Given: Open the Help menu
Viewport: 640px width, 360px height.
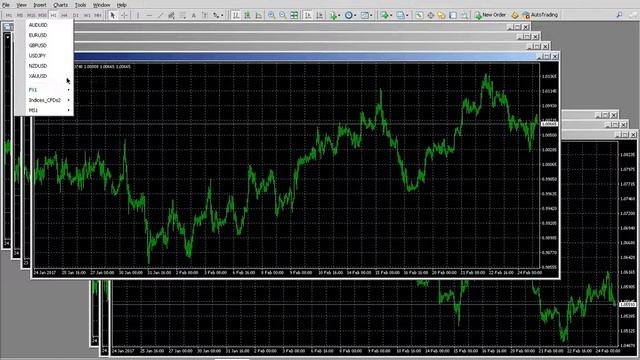Looking at the screenshot, I should pos(122,5).
